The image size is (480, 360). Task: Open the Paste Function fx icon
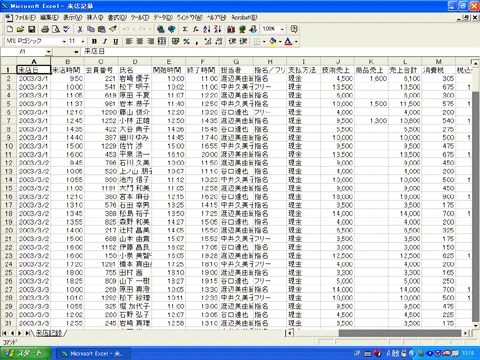pos(196,29)
